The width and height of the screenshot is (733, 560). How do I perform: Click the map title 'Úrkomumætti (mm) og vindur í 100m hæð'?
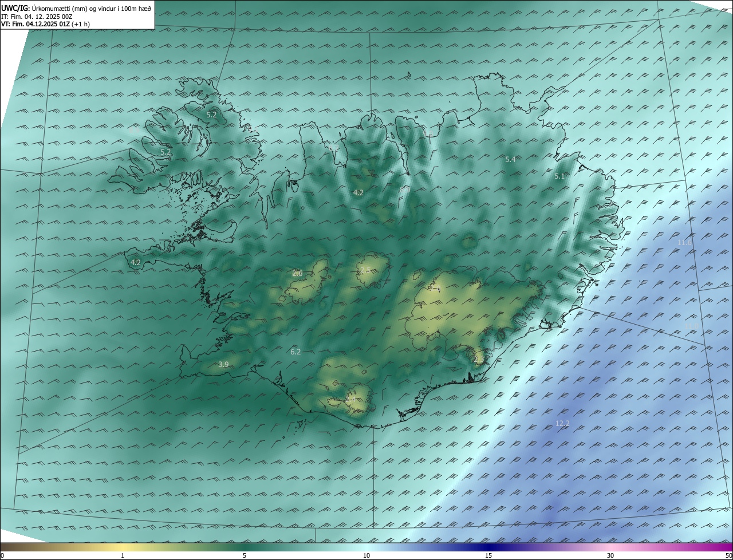tap(91, 9)
